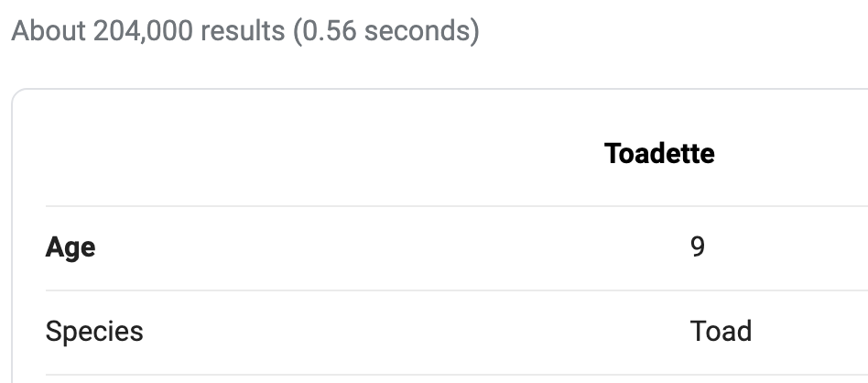Click the Age value 9
This screenshot has height=383, width=868.
pyautogui.click(x=698, y=246)
